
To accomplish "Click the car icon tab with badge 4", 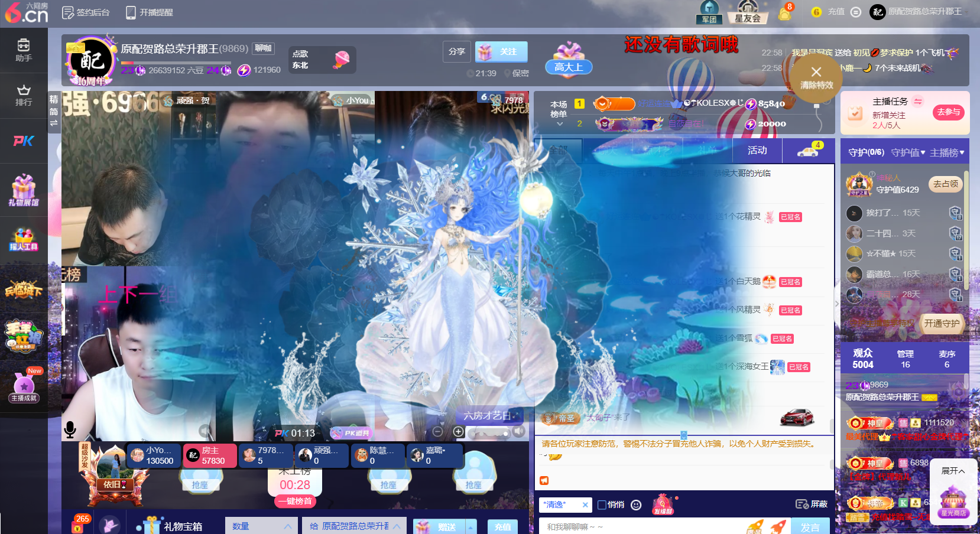I will click(x=808, y=151).
